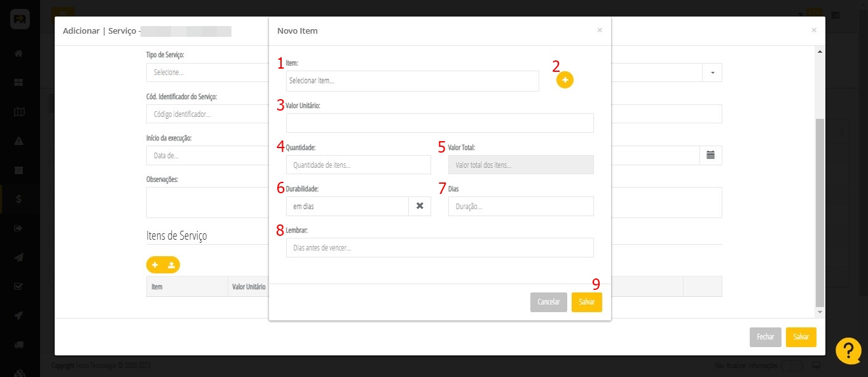
Task: Toggle the Não Atualizar Informações switch
Action: click(791, 366)
